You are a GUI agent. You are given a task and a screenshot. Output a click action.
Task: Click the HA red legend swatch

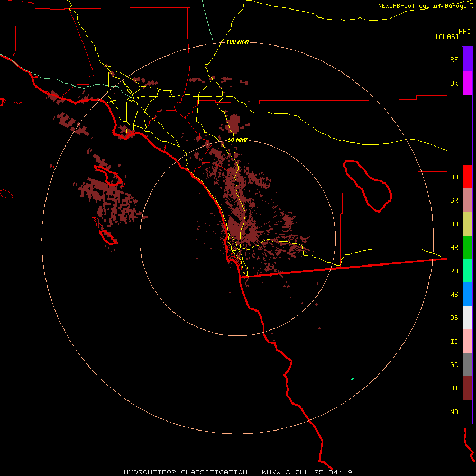point(467,177)
